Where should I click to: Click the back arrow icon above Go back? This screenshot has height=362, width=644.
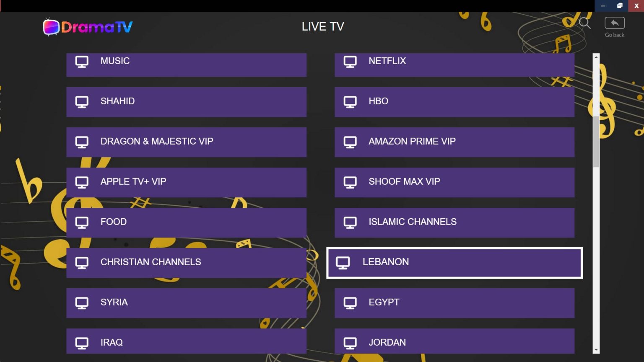tap(614, 23)
